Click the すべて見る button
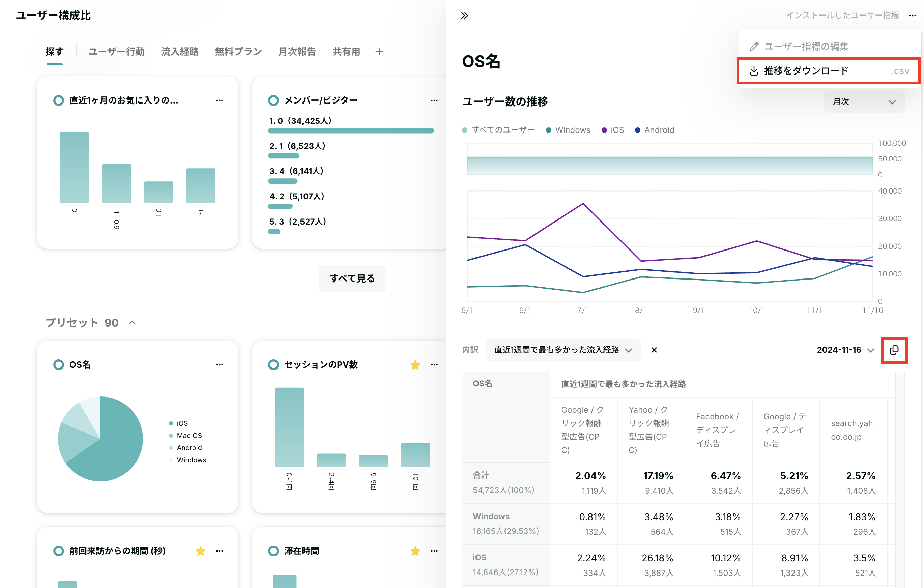This screenshot has width=924, height=588. tap(352, 278)
